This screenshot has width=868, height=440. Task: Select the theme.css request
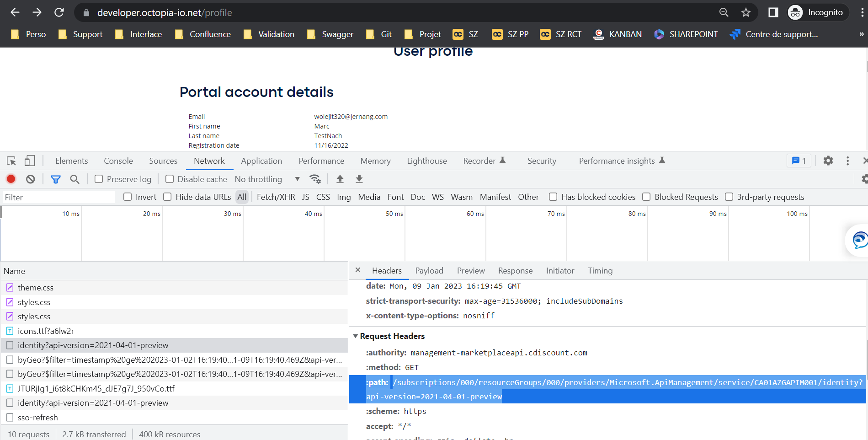[174, 288]
